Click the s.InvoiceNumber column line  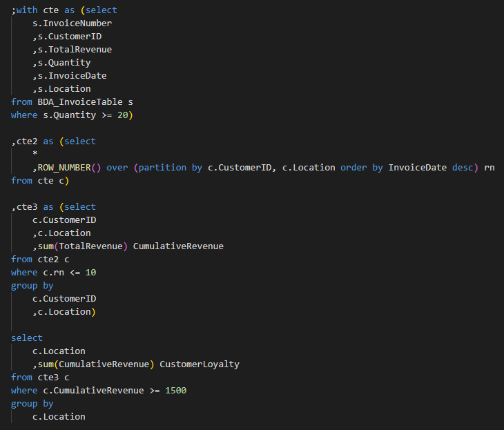pos(72,23)
